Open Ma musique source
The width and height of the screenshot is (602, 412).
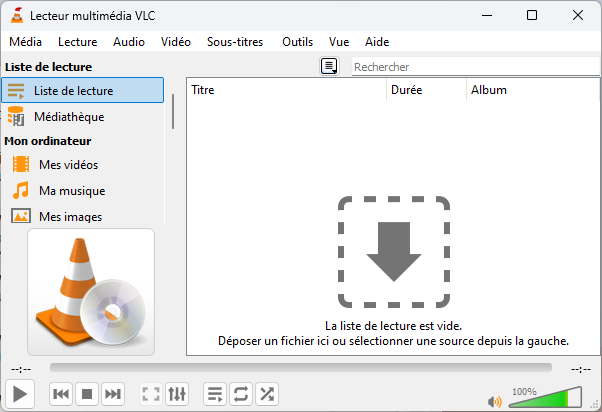[83, 190]
